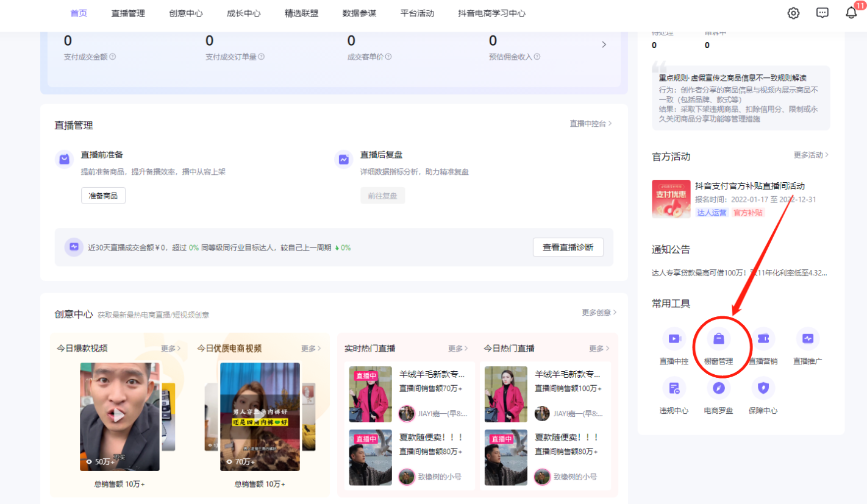
Task: Open 更多活动 link
Action: 811,155
